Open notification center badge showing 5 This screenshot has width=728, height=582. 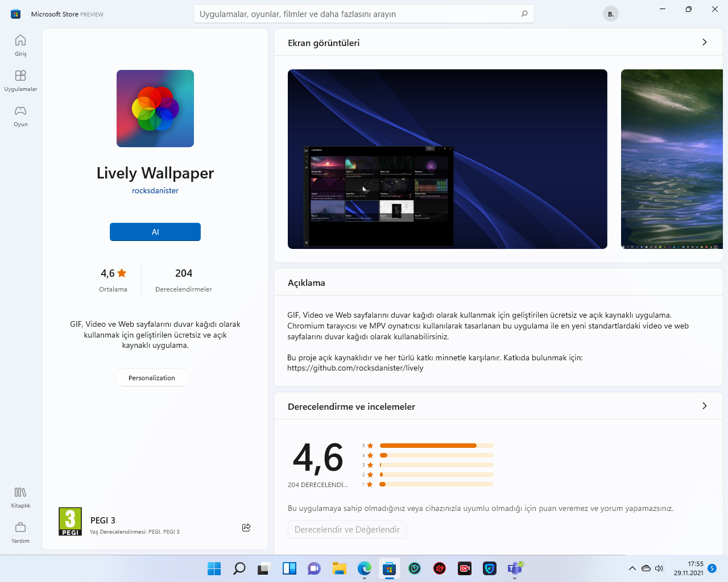coord(712,568)
